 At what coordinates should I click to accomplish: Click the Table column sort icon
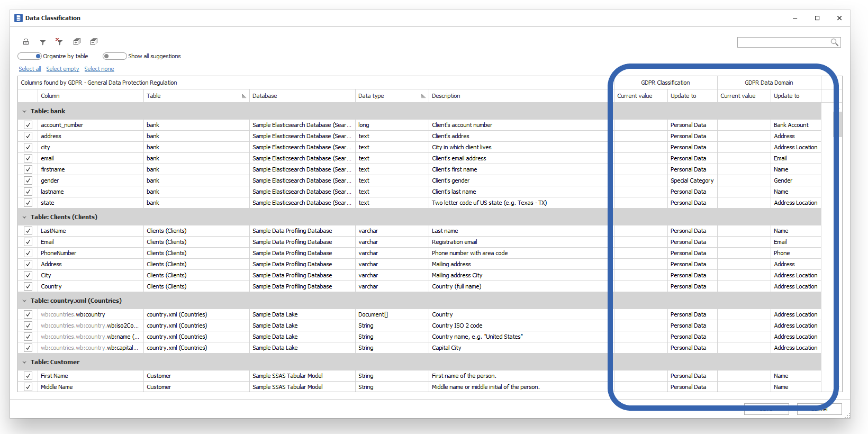pos(243,96)
